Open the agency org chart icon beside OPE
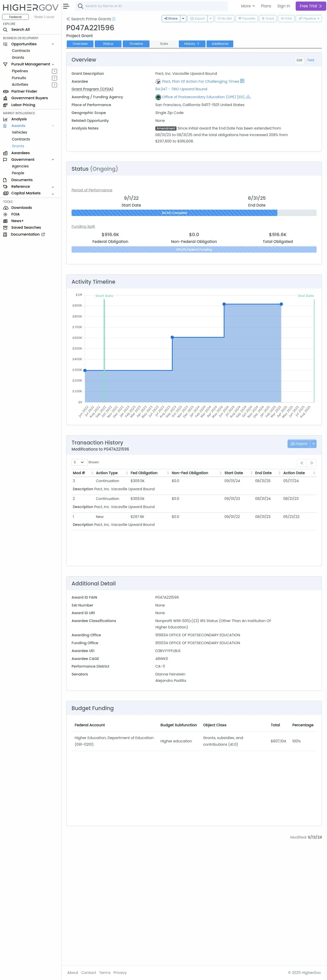 [x=248, y=97]
